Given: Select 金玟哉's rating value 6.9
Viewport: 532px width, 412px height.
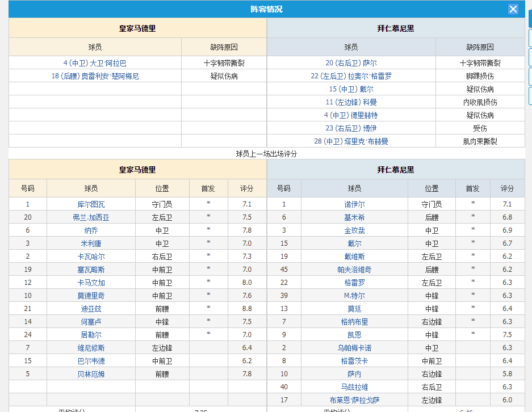Looking at the screenshot, I should click(x=507, y=230).
